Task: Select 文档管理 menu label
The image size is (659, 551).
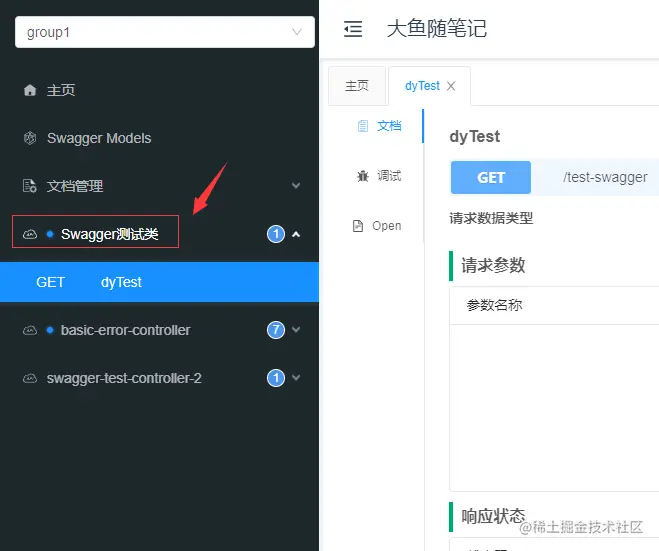Action: click(x=75, y=186)
